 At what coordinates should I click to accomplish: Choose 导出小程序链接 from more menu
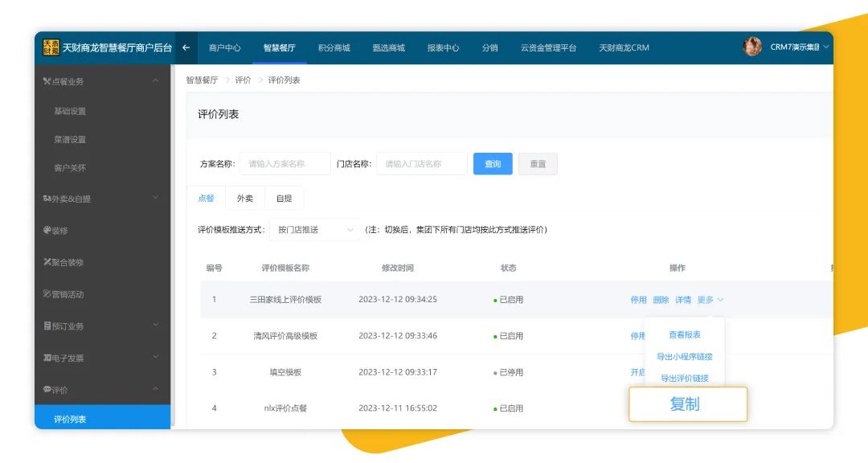coord(685,357)
